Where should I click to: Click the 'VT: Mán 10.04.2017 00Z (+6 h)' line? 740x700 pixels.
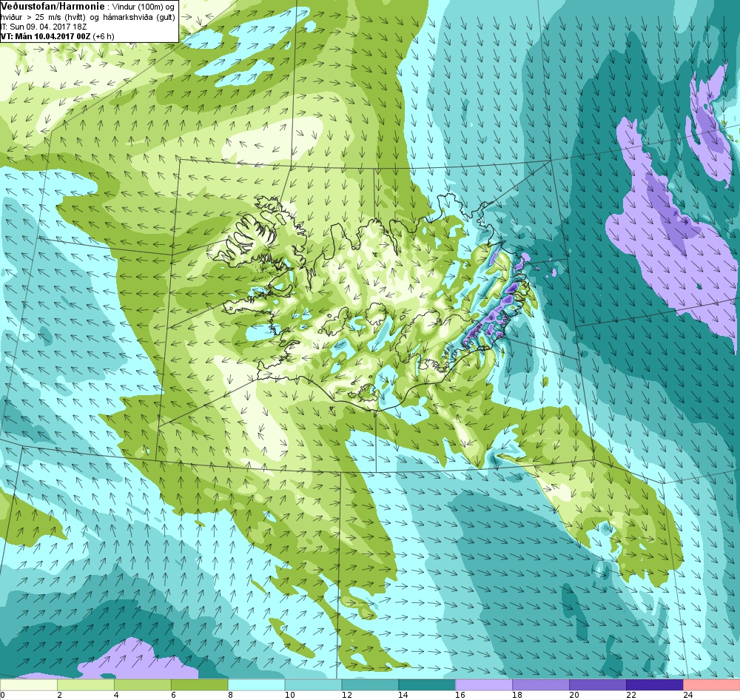(x=57, y=36)
